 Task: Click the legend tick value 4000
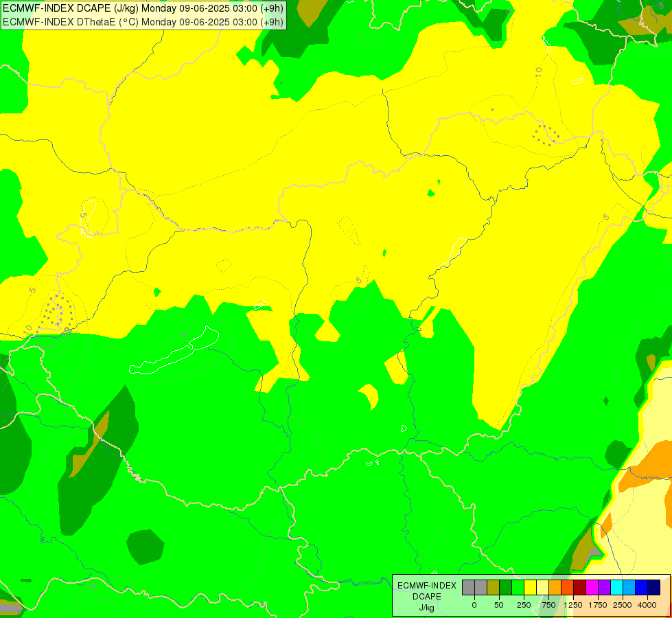coord(647,605)
